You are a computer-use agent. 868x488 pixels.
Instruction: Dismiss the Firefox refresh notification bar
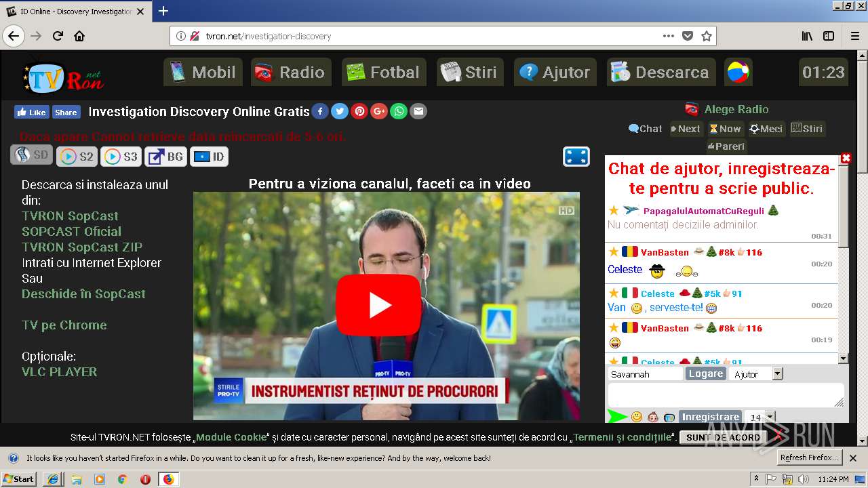tap(853, 458)
